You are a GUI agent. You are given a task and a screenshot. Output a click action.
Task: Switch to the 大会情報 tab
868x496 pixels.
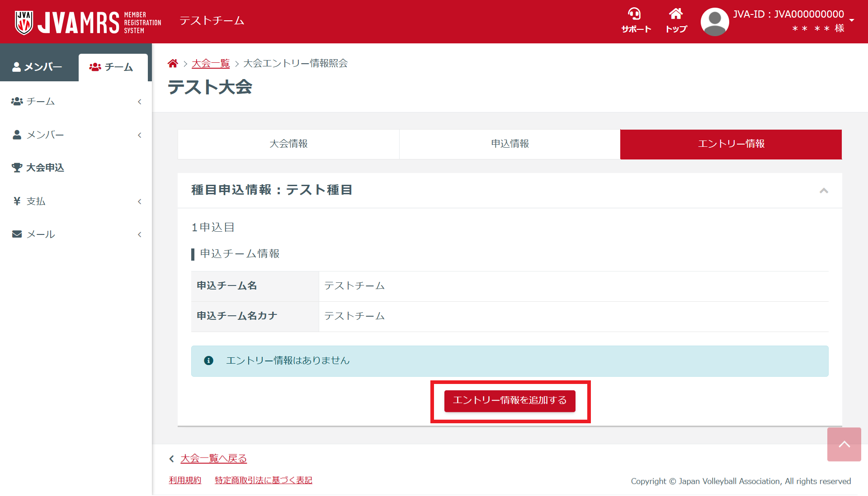[288, 144]
